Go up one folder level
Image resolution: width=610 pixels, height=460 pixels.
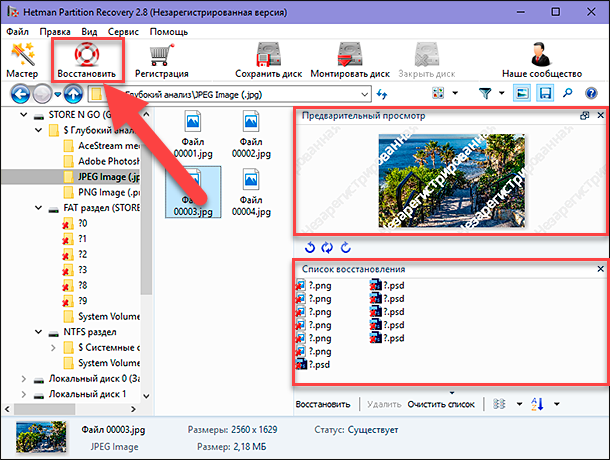pos(73,94)
